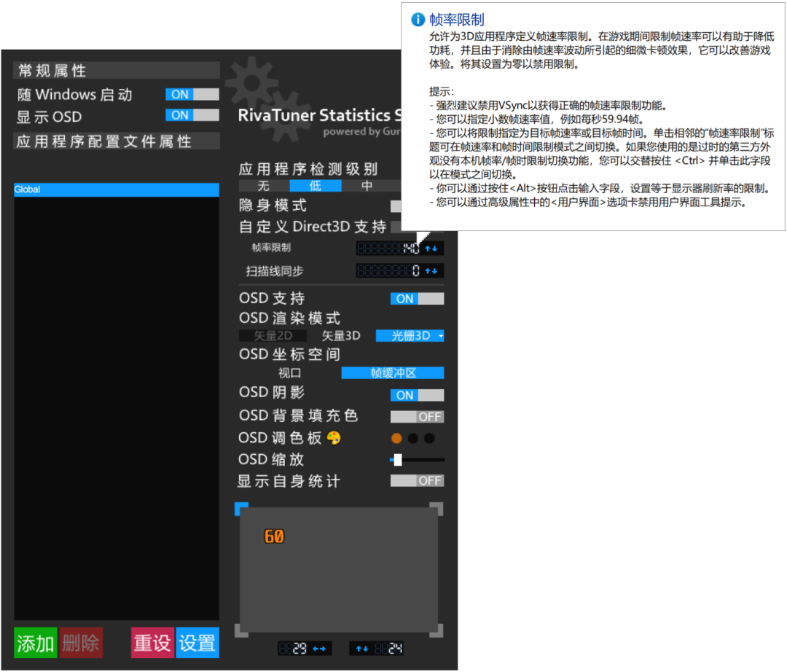Pick the last black OSD color swatch
This screenshot has width=787, height=672.
[430, 439]
